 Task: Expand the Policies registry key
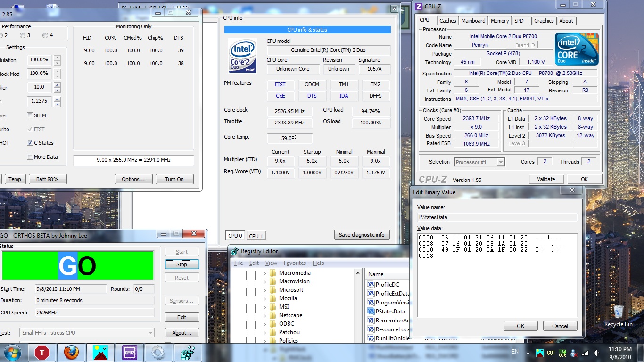coord(265,341)
